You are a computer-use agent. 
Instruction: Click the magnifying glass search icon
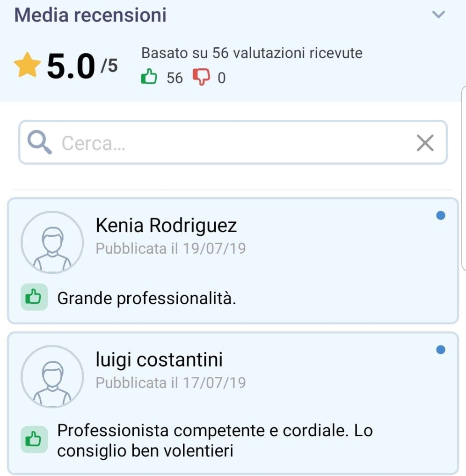coord(39,143)
